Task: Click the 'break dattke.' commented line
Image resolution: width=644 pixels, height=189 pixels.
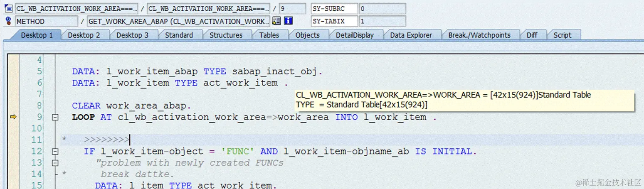Action: point(137,174)
